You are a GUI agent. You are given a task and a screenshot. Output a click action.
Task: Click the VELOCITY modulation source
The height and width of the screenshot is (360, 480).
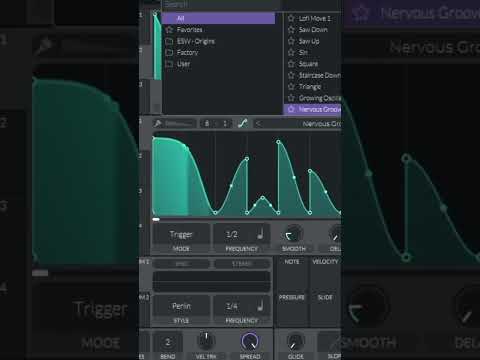(x=325, y=262)
